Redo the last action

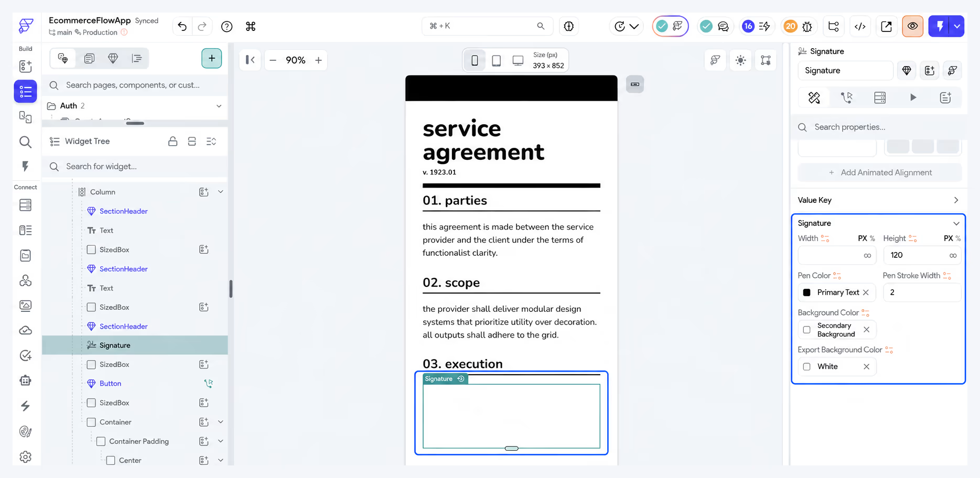point(202,26)
